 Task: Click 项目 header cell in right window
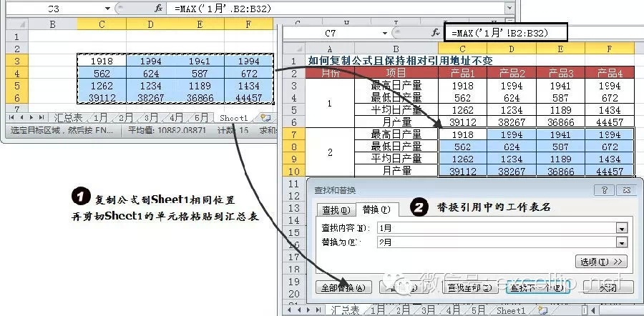[x=396, y=73]
